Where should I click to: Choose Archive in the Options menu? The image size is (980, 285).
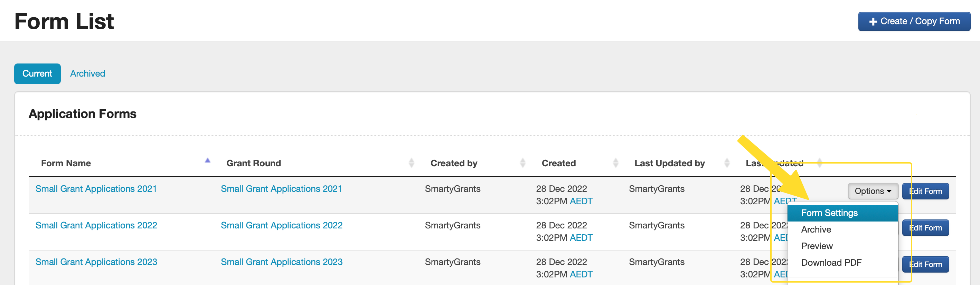[x=816, y=229]
